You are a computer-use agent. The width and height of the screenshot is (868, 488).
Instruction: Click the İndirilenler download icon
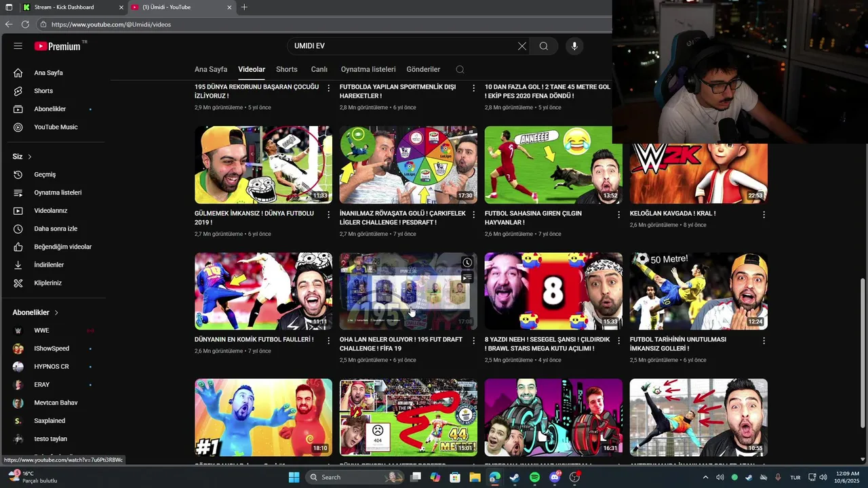coord(18,265)
